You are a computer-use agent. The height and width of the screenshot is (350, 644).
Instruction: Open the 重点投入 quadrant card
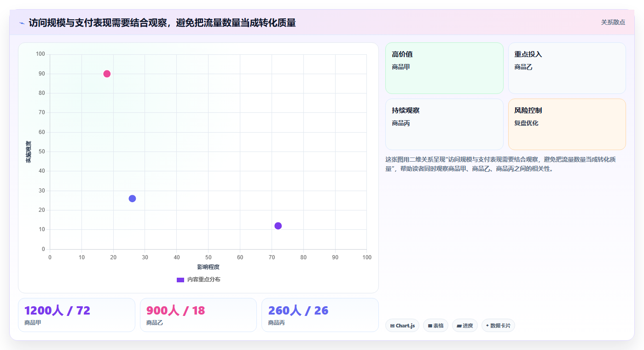567,68
